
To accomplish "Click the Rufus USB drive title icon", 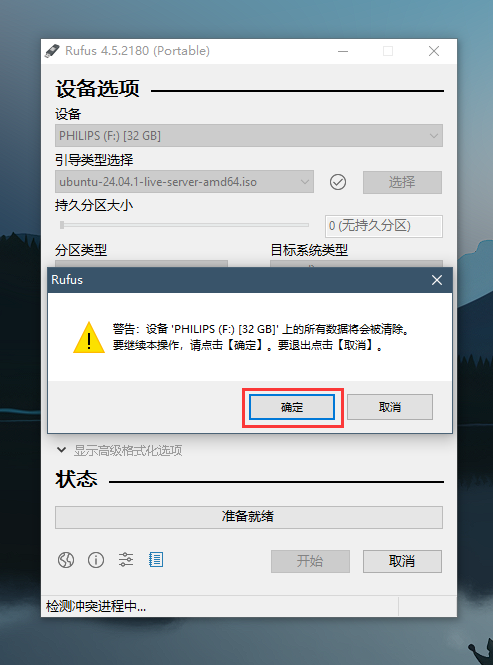I will [53, 51].
